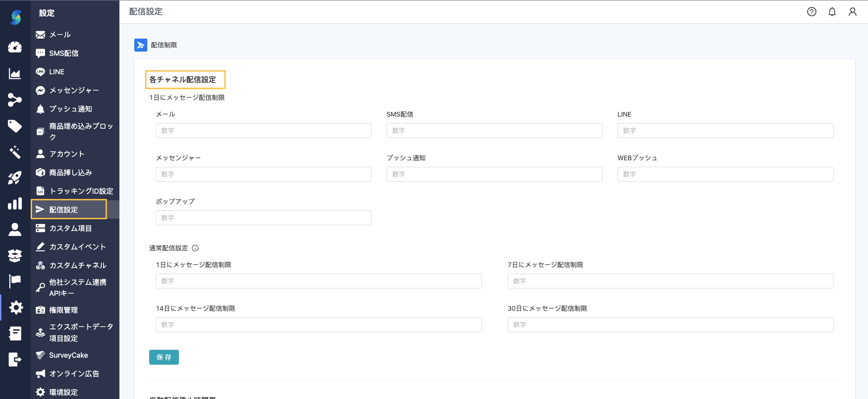Open SMS配信 settings menu item
The width and height of the screenshot is (868, 399).
75,53
